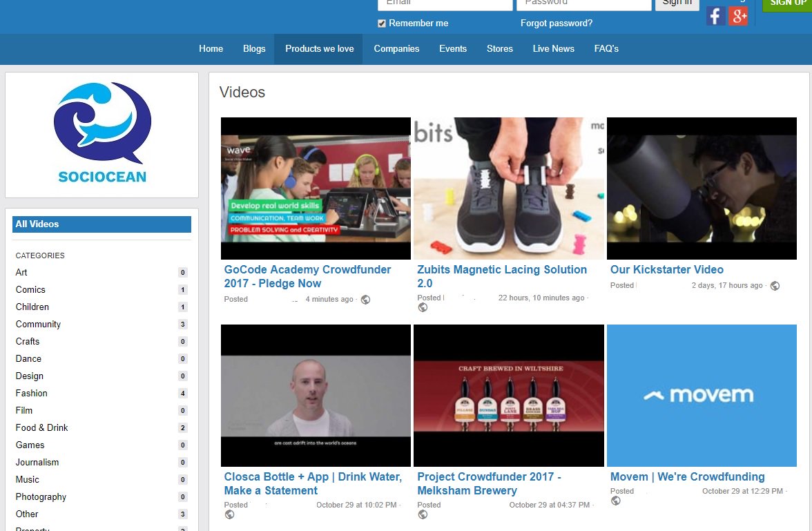
Task: Filter videos by Film category
Action: point(23,410)
